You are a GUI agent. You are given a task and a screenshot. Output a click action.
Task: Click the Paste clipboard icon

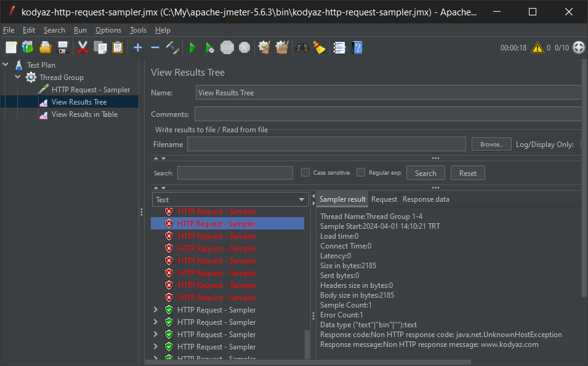click(118, 47)
